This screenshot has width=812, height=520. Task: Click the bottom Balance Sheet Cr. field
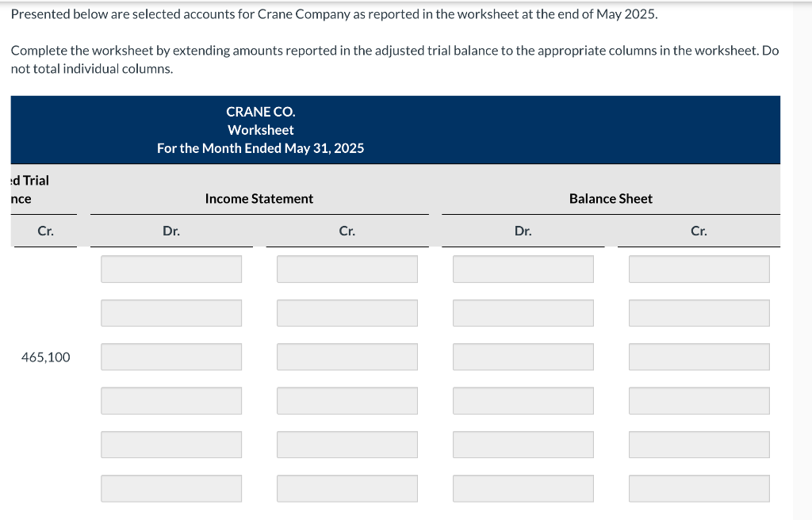699,488
